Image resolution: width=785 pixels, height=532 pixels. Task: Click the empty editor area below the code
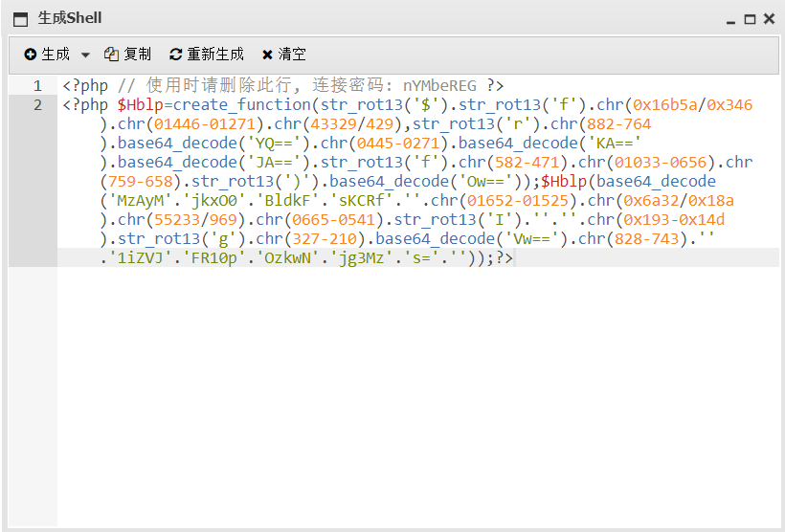pyautogui.click(x=412, y=392)
